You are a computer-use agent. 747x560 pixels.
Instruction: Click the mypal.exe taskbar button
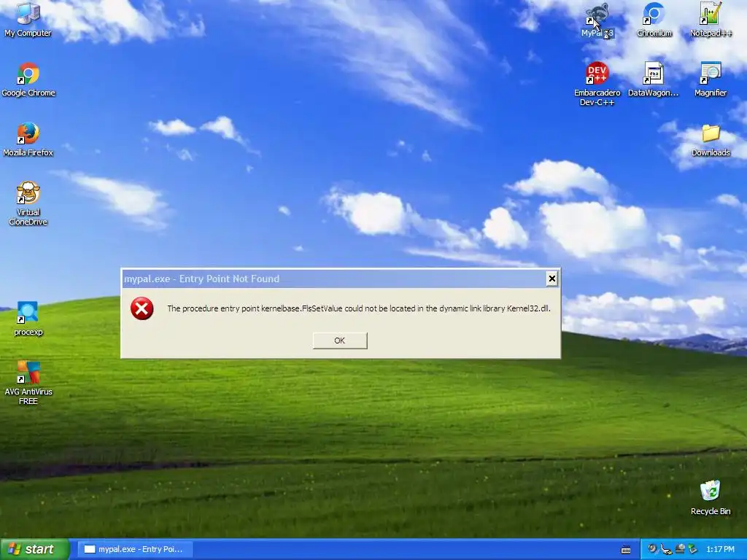click(x=136, y=550)
